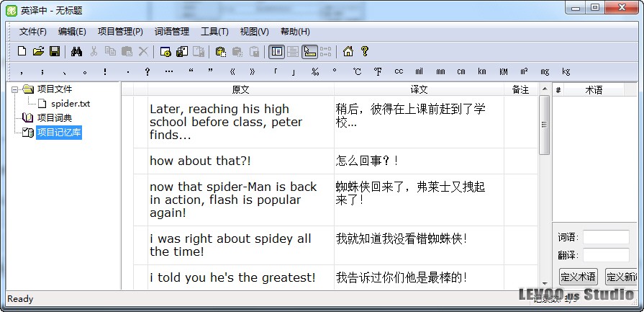
Task: Click the yellow clipboard icon in toolbar
Action: coord(221,51)
